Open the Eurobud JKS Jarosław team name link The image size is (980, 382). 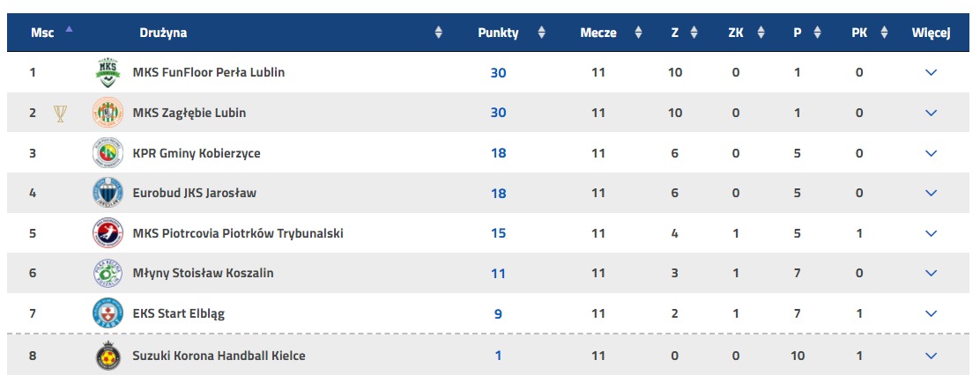coord(195,193)
